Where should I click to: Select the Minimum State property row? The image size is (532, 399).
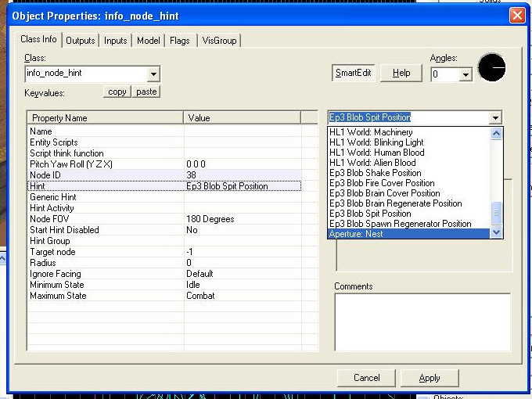click(164, 285)
